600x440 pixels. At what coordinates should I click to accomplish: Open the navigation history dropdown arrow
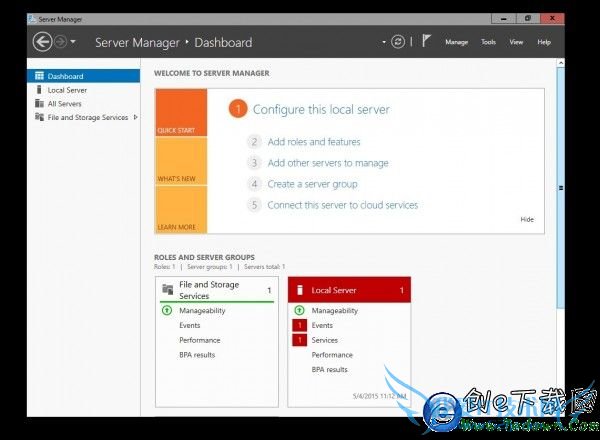(73, 42)
